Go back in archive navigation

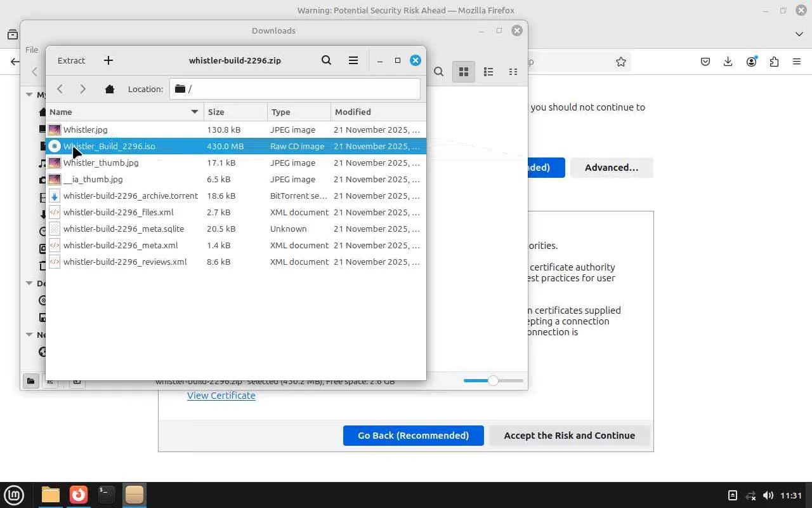pos(60,89)
